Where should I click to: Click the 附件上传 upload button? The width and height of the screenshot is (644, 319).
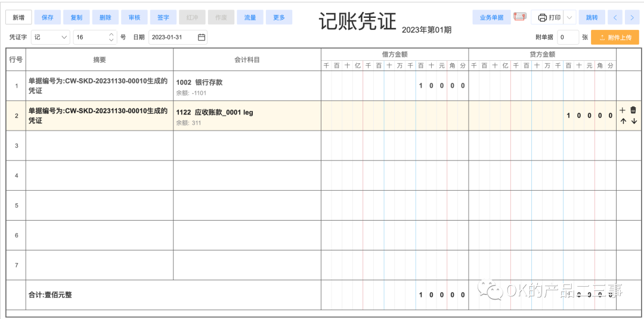tap(615, 37)
